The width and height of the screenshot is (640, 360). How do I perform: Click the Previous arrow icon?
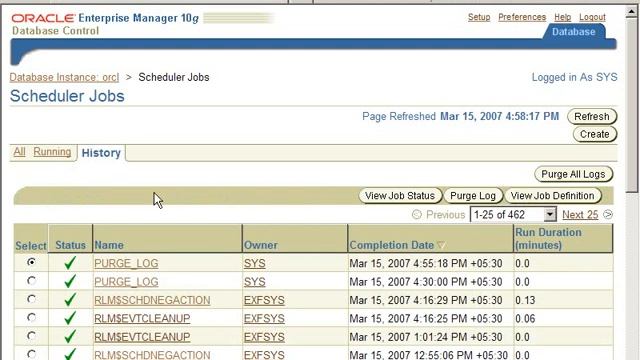tap(417, 214)
